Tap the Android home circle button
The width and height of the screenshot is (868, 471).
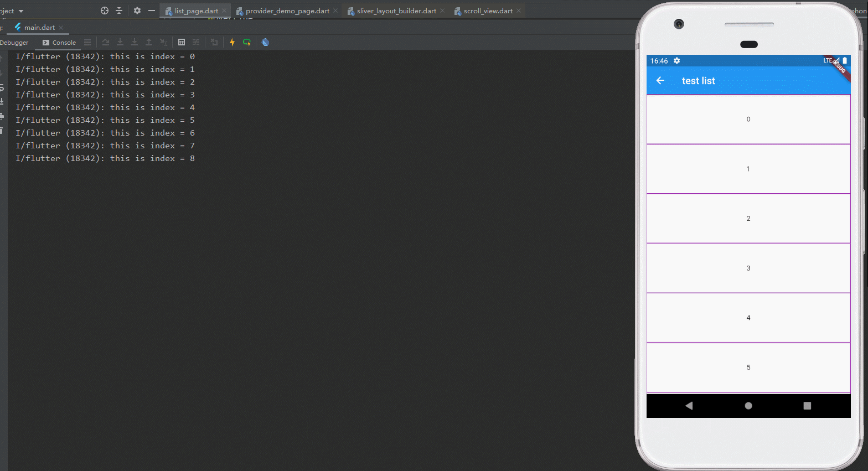(748, 406)
